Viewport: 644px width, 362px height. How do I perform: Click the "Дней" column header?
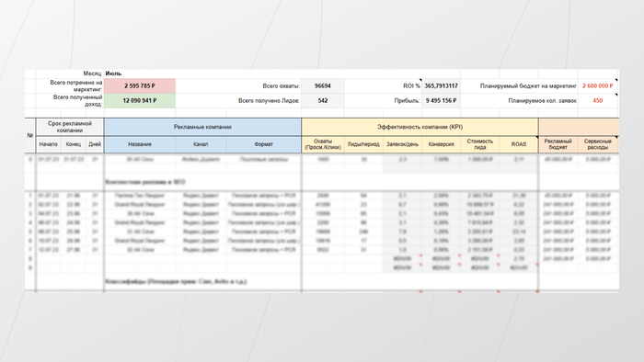tap(95, 144)
